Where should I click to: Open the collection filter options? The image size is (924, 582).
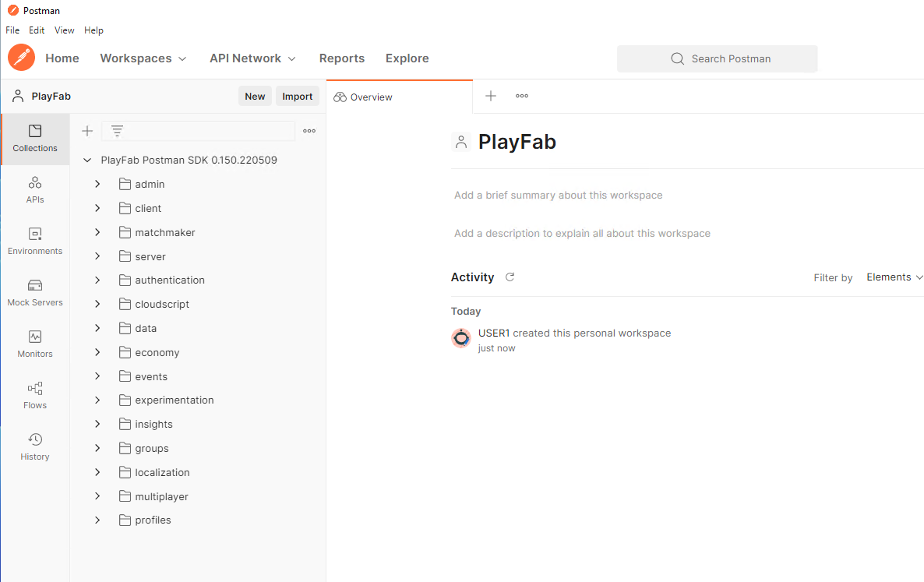pos(117,131)
